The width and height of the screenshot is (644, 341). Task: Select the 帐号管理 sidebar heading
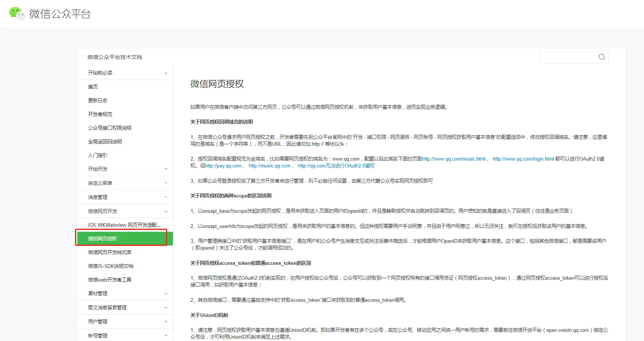pos(98,336)
